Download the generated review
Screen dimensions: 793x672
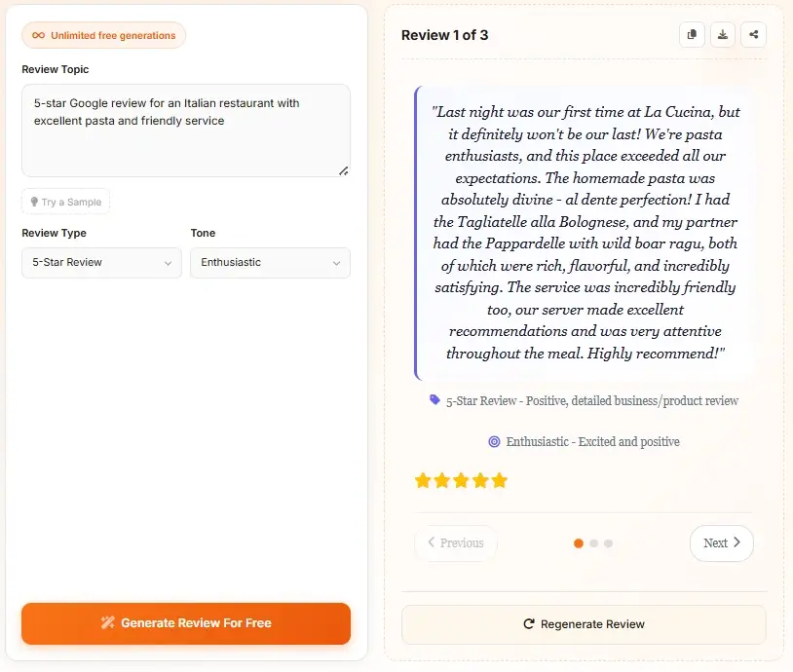[723, 35]
